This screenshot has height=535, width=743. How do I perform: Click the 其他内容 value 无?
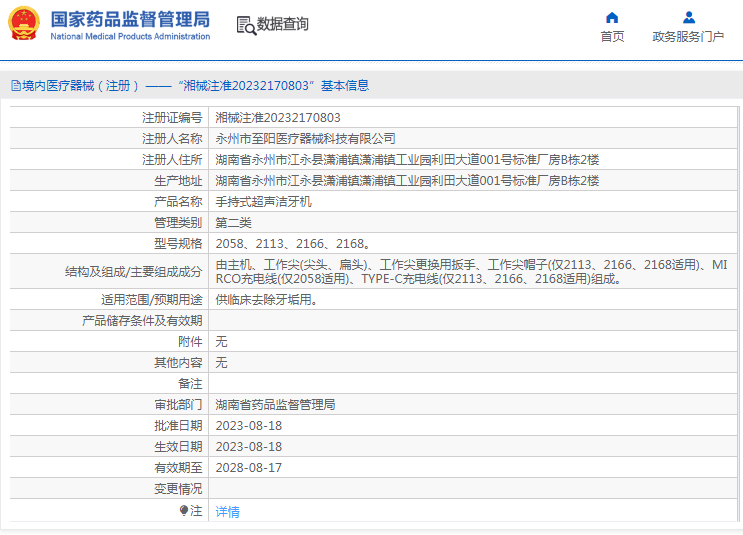click(221, 363)
